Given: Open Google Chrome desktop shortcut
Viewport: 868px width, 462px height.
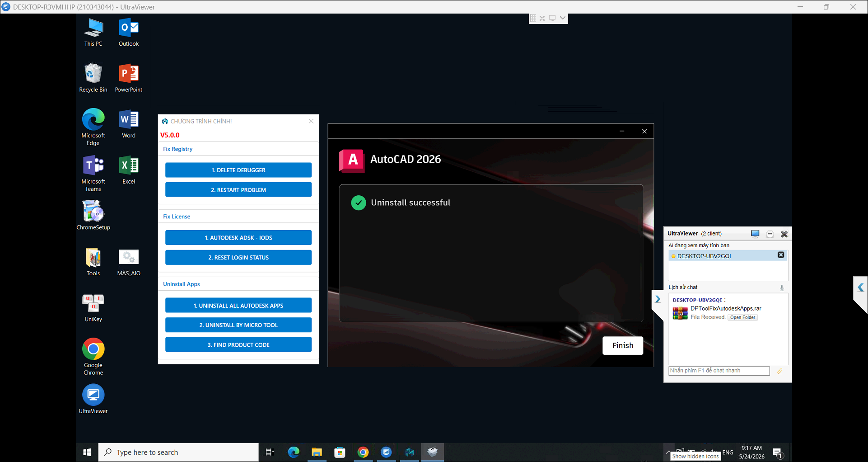Looking at the screenshot, I should click(93, 357).
